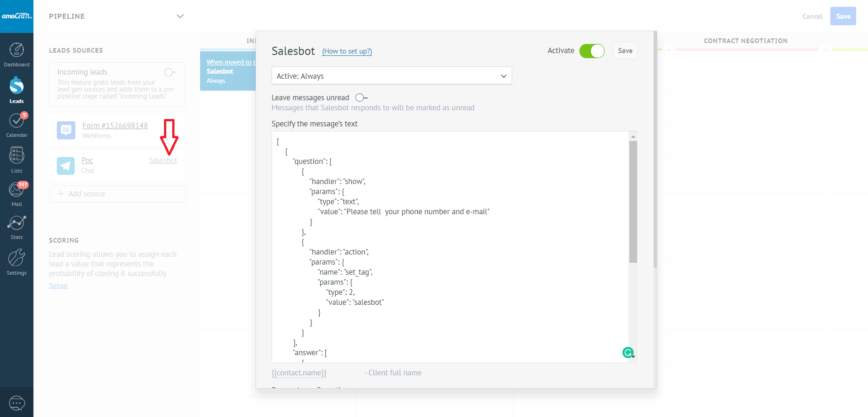Open the Active: Always dropdown
Viewport: 868px width, 417px height.
392,76
